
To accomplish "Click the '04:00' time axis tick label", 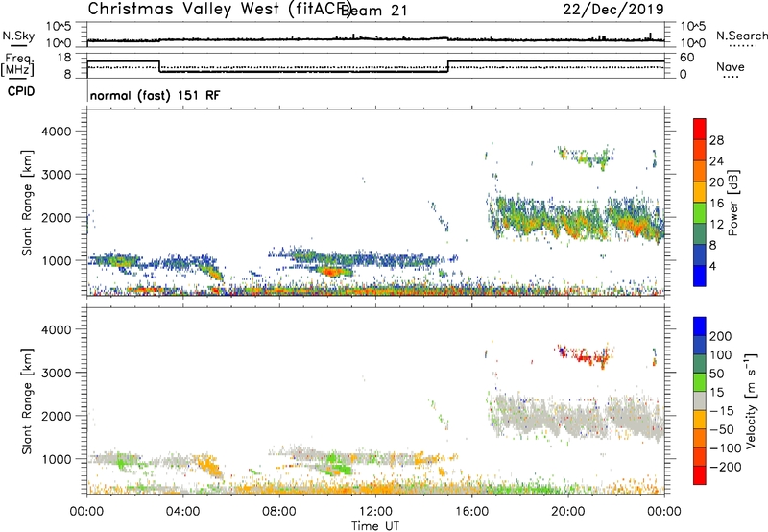I will [x=183, y=512].
